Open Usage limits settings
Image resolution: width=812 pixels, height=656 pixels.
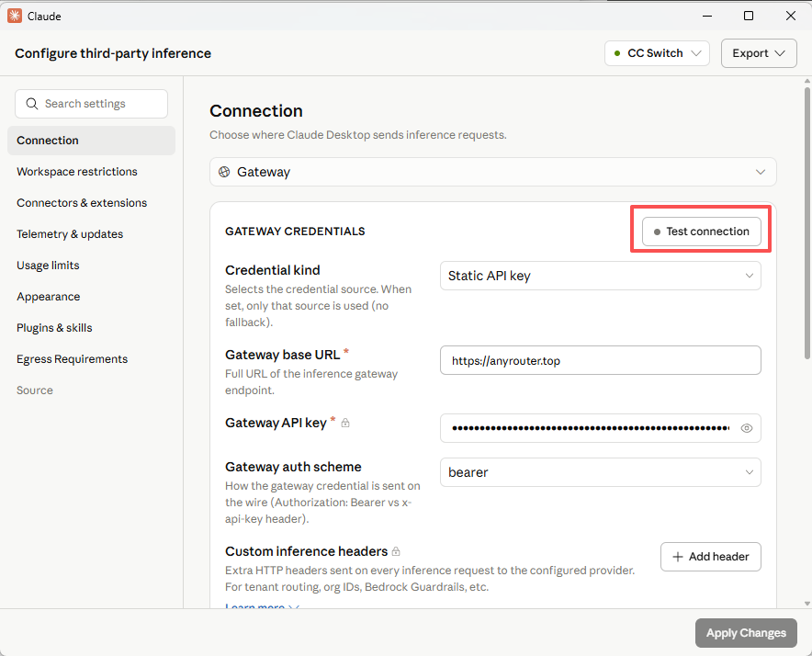point(91,266)
